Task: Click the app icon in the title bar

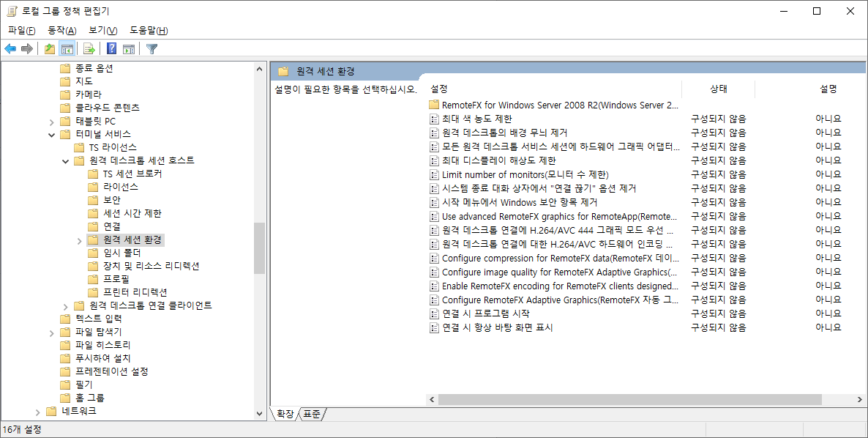Action: point(12,11)
